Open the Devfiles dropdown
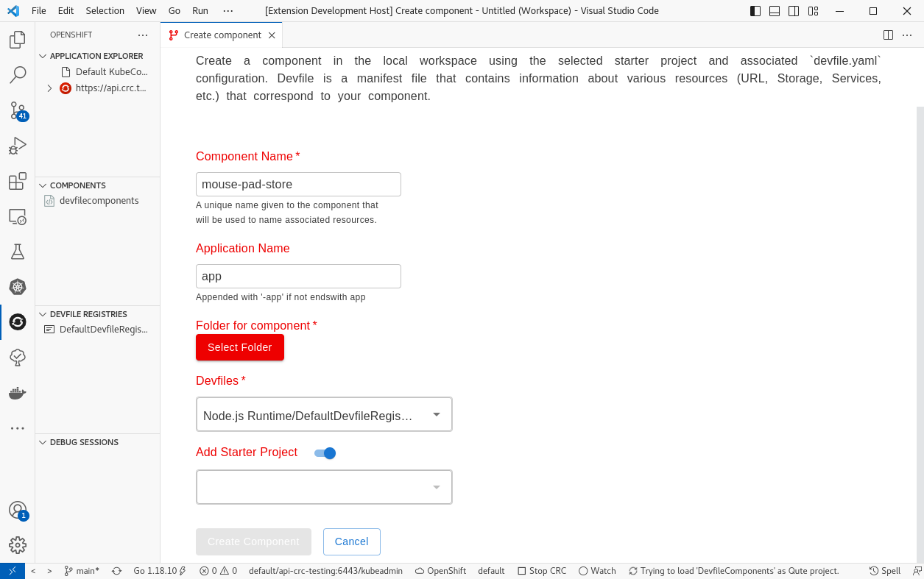This screenshot has width=924, height=579. (324, 414)
